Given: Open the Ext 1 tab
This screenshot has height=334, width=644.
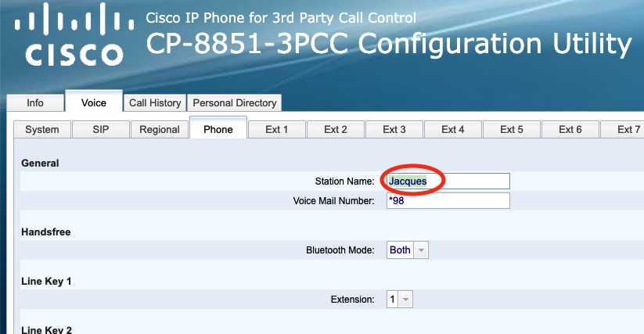Looking at the screenshot, I should click(277, 129).
